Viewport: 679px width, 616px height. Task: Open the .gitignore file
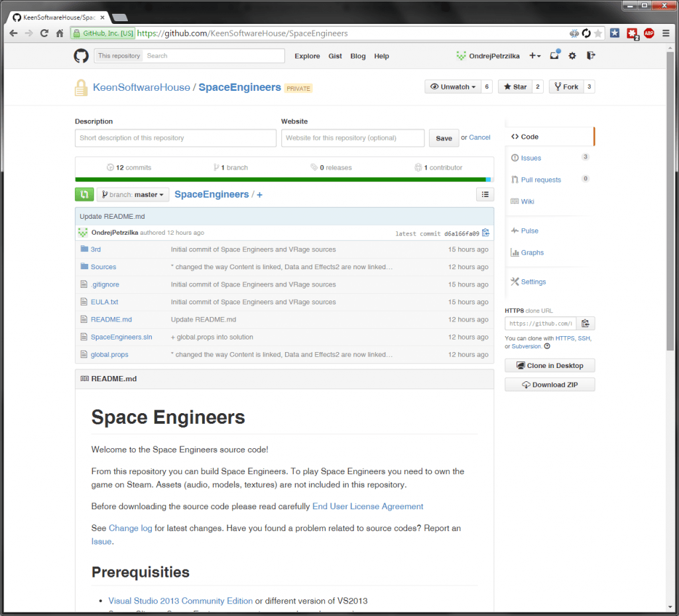[x=105, y=285]
